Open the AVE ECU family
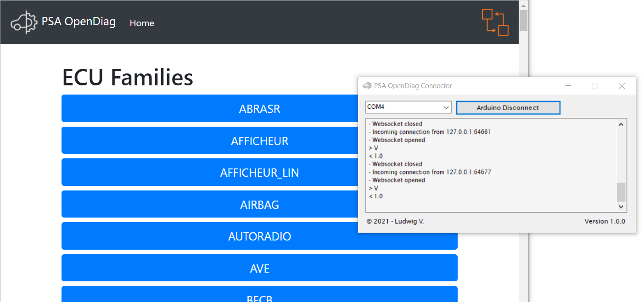Screen dimensions: 644x302 pyautogui.click(x=259, y=268)
